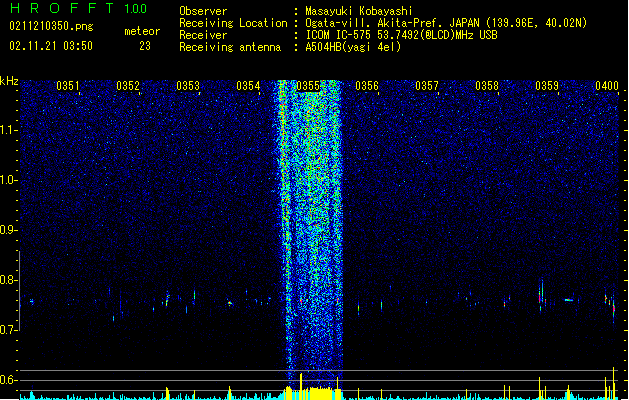Click the 0354 time marker

pyautogui.click(x=248, y=85)
